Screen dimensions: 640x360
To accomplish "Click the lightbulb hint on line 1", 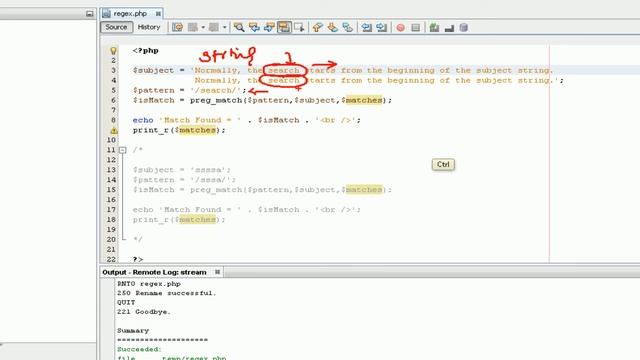I will coord(113,51).
